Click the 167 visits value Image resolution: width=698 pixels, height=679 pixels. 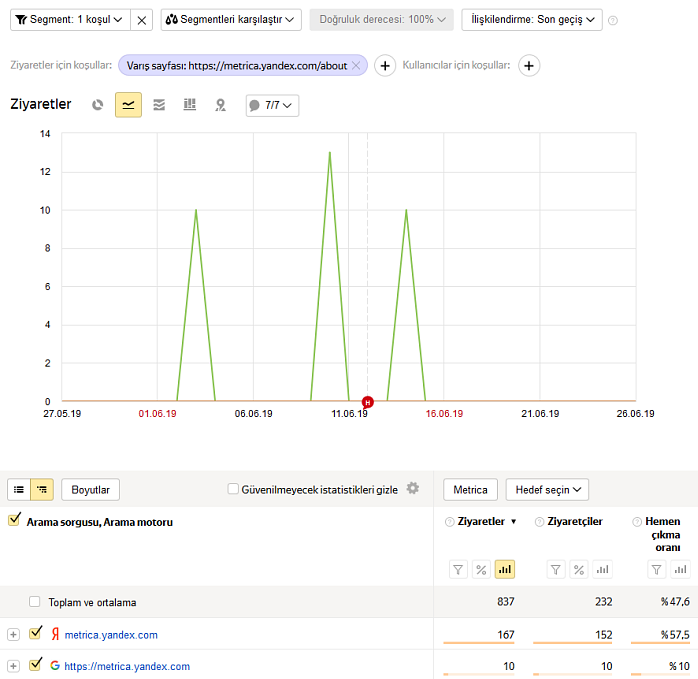click(x=506, y=635)
